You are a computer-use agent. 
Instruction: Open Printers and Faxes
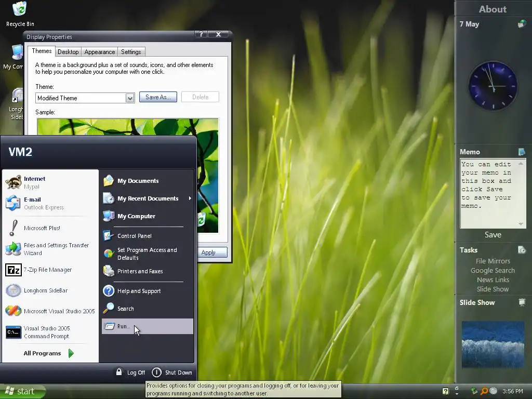pos(147,271)
